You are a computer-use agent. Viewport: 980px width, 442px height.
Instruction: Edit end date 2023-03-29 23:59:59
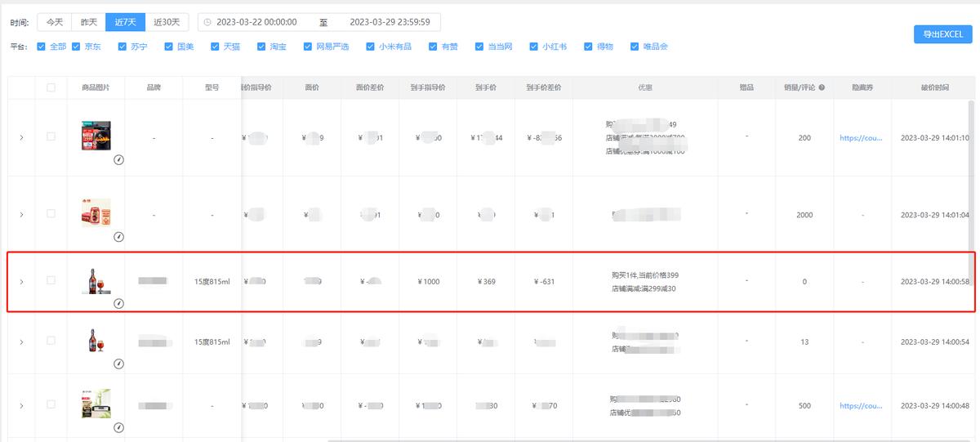pyautogui.click(x=390, y=22)
